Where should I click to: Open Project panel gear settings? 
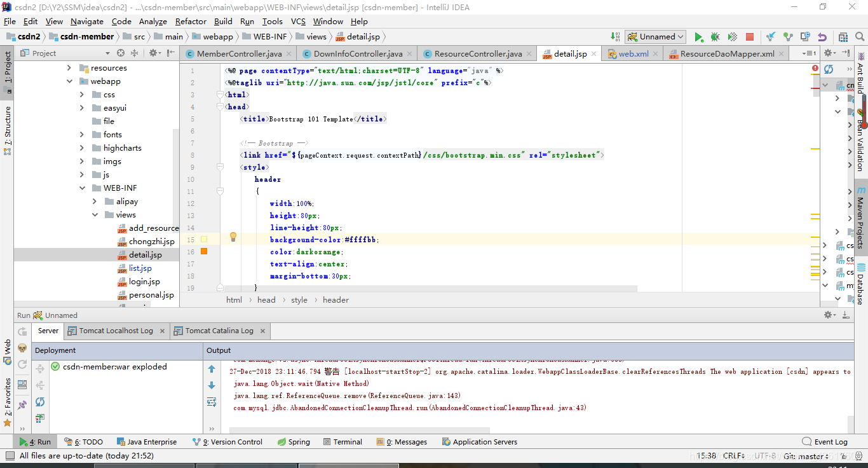[153, 53]
